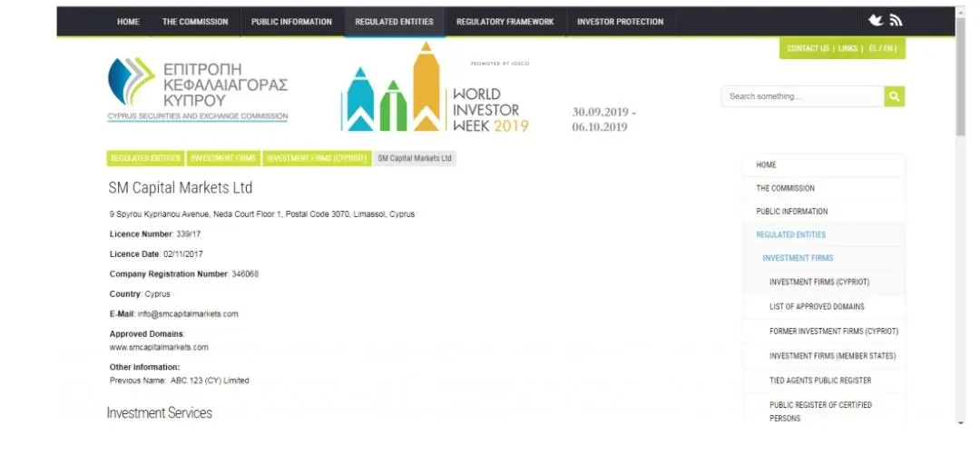Click the info@smcapitalmarkets.com email text
Viewport: 980px width, 466px height.
[x=188, y=314]
